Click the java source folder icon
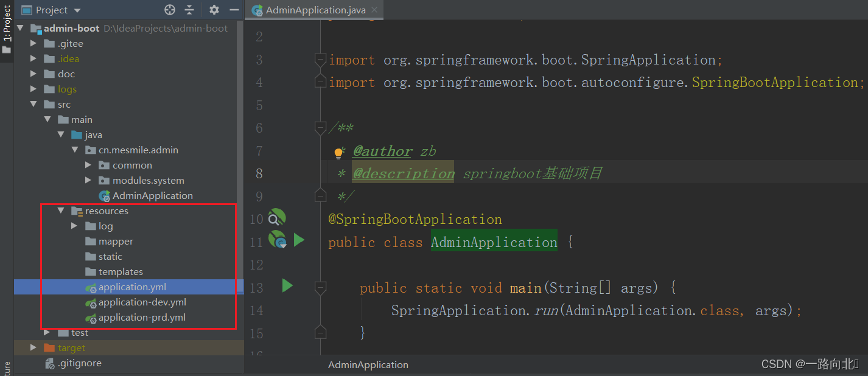868x376 pixels. click(x=77, y=135)
